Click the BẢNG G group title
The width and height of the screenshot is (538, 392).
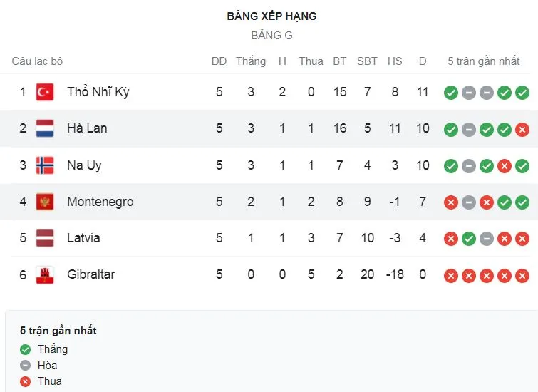(271, 35)
